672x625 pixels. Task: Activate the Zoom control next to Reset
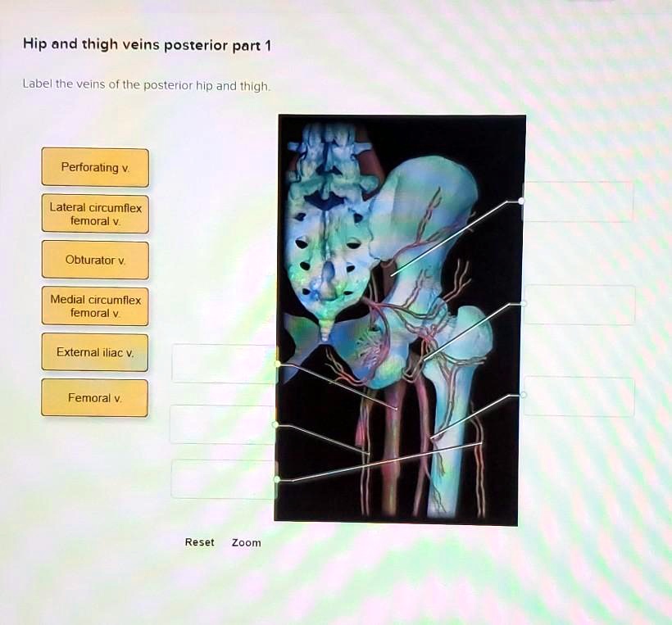point(246,542)
